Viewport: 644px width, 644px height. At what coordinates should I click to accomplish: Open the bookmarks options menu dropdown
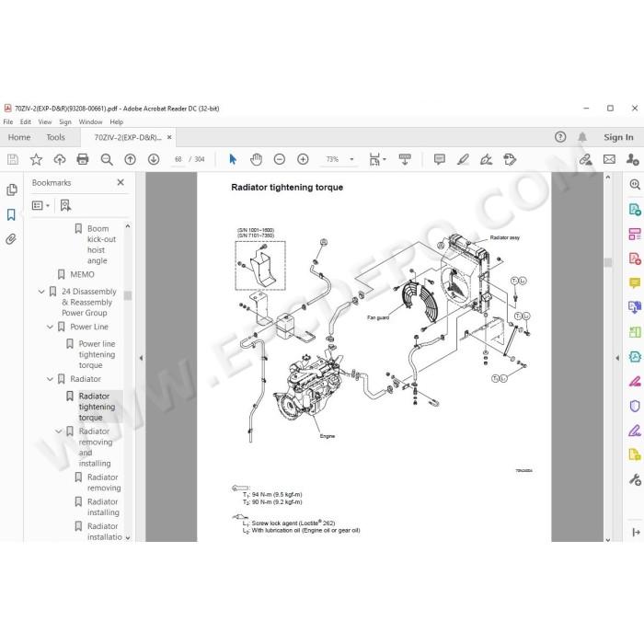[40, 205]
